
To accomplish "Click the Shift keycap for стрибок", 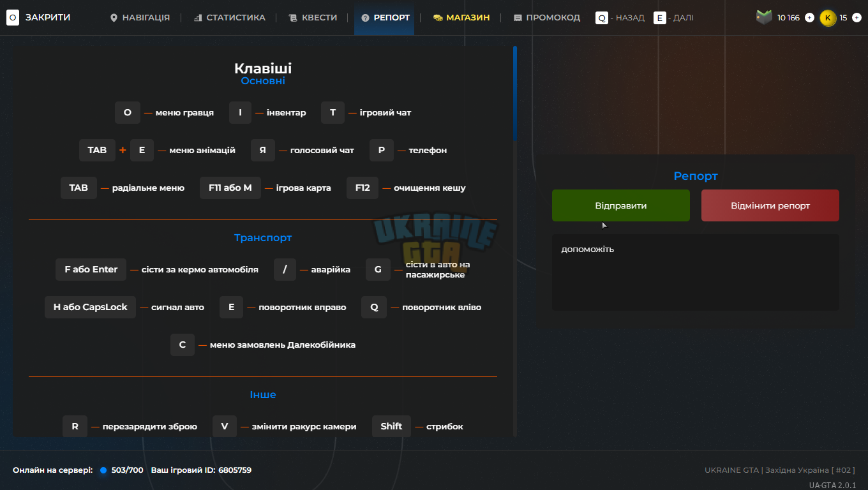I will click(391, 426).
